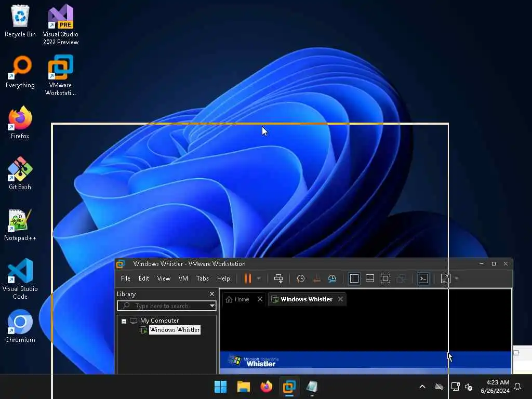Viewport: 532px width, 399px height.
Task: Select My Computer in the Library tree
Action: click(159, 321)
